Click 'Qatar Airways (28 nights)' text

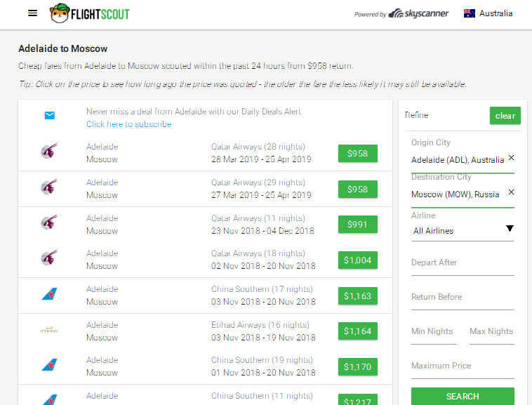pyautogui.click(x=258, y=147)
